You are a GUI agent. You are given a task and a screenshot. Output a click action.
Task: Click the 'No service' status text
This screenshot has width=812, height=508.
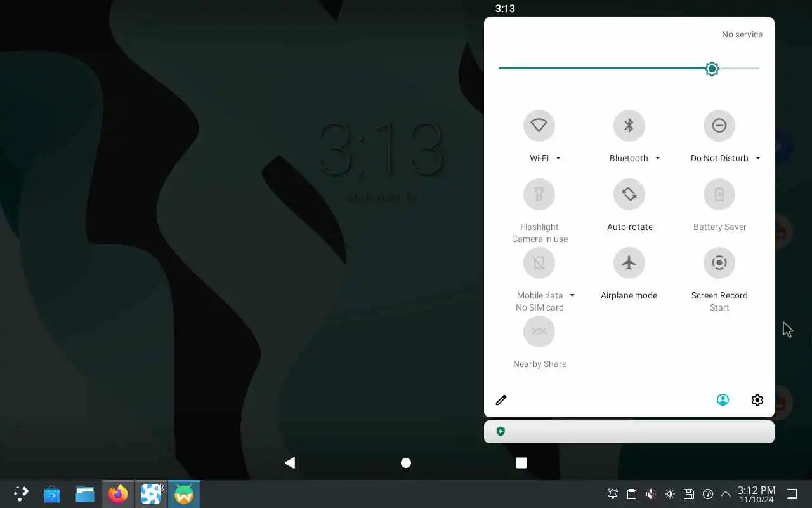click(x=742, y=34)
